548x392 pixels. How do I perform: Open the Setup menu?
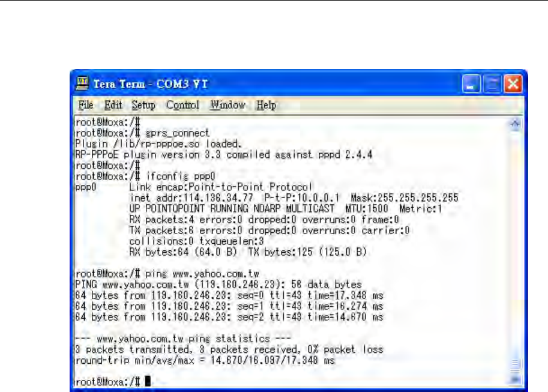143,105
